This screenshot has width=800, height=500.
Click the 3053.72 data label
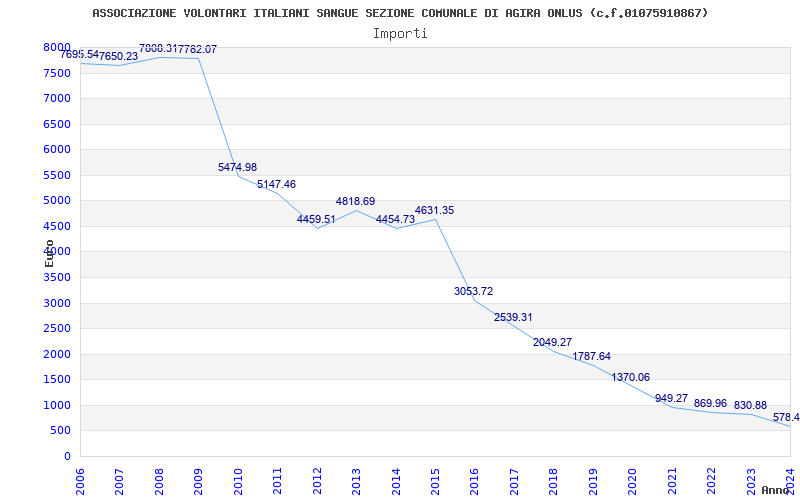point(473,291)
